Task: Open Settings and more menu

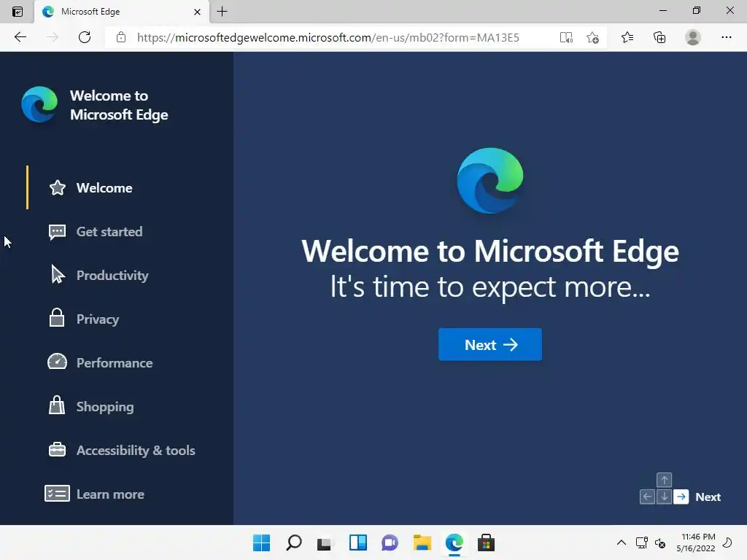Action: click(x=726, y=37)
